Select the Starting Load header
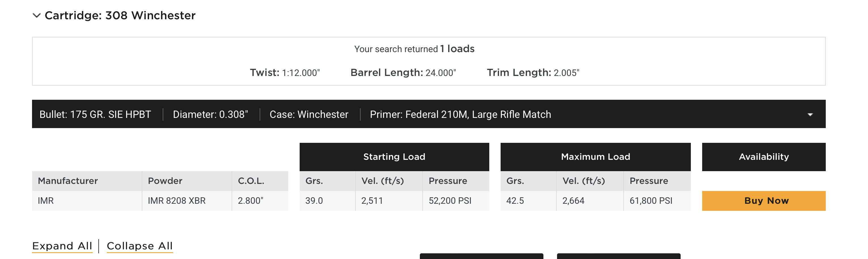The width and height of the screenshot is (868, 259). click(394, 157)
